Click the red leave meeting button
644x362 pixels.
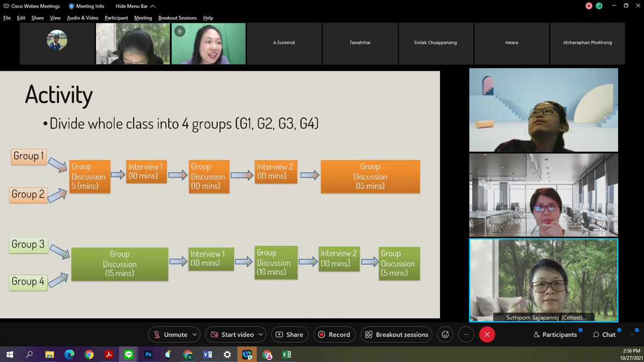click(487, 335)
